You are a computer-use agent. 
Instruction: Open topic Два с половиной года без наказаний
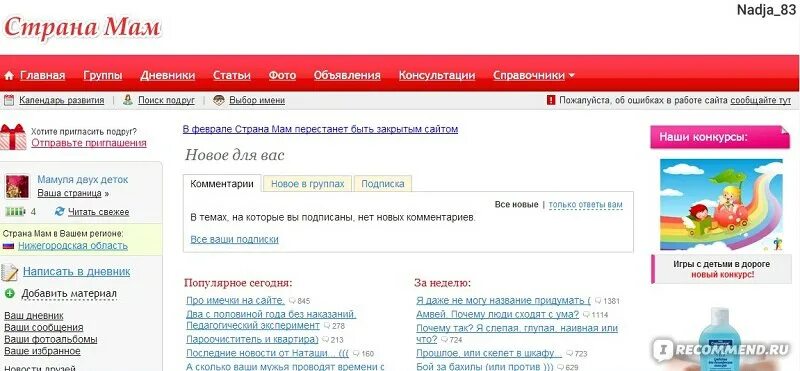click(271, 319)
